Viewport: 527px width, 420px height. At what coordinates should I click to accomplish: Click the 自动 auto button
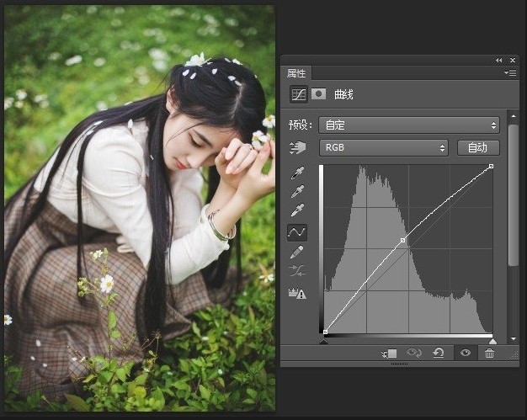point(478,147)
